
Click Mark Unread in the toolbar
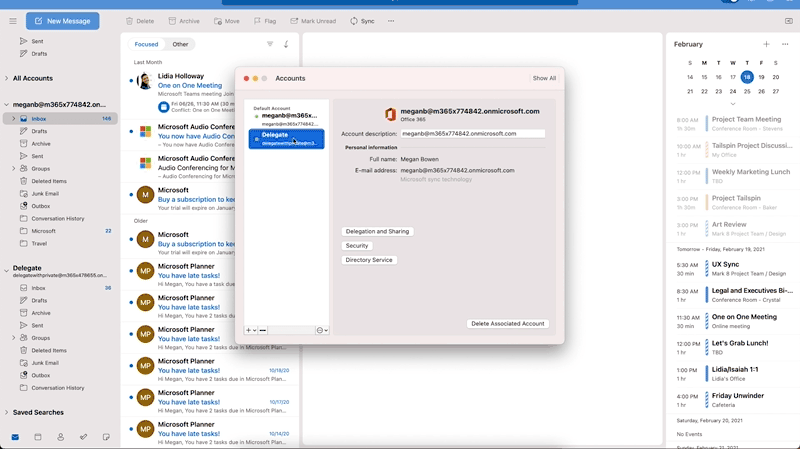pyautogui.click(x=313, y=21)
